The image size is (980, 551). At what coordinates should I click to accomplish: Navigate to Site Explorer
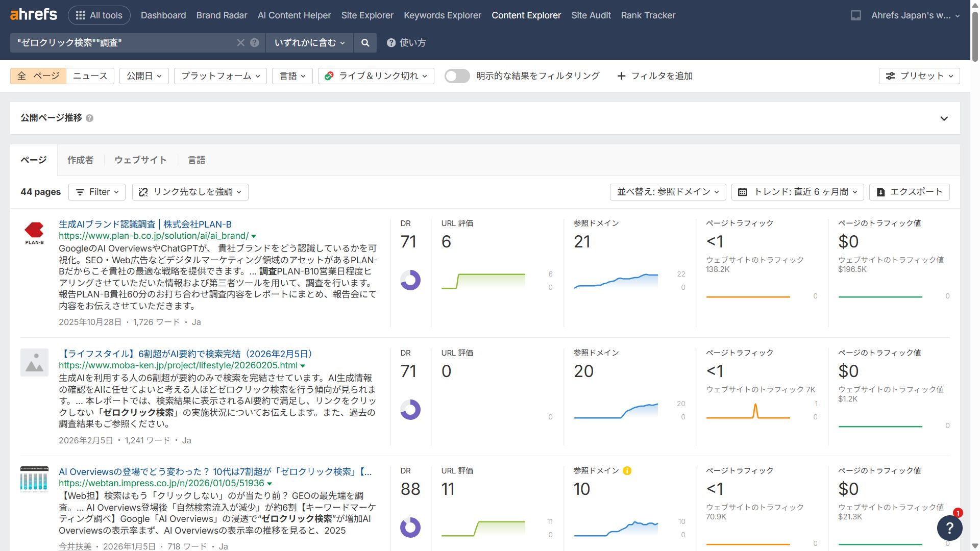coord(367,15)
